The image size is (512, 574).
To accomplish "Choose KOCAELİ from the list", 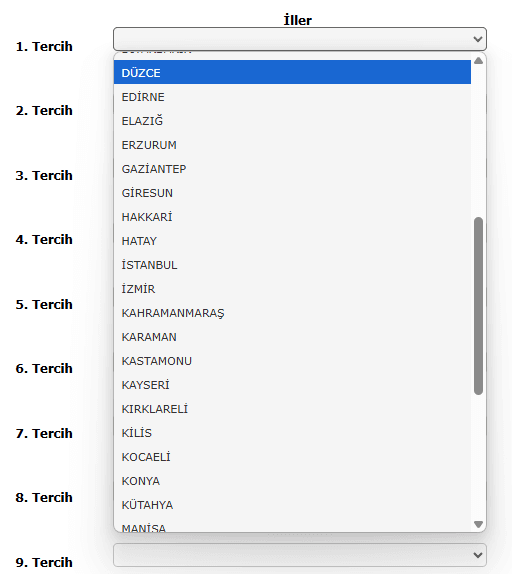I will (292, 456).
